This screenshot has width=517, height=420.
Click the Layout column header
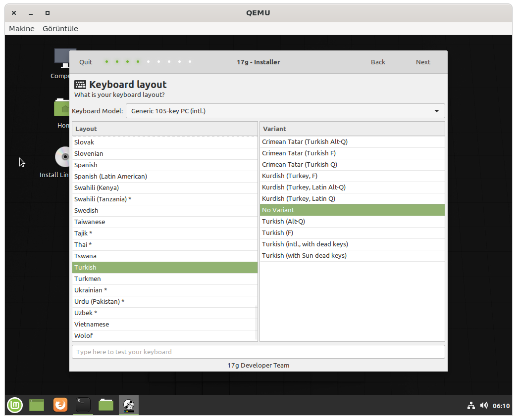point(165,129)
